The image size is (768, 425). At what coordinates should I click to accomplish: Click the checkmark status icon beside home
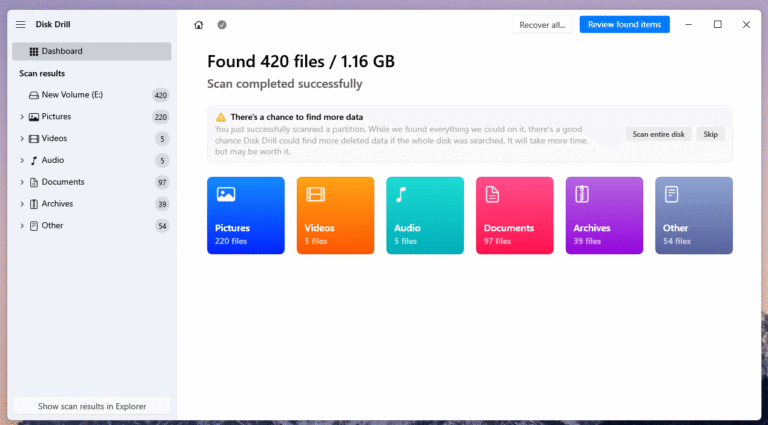point(221,24)
